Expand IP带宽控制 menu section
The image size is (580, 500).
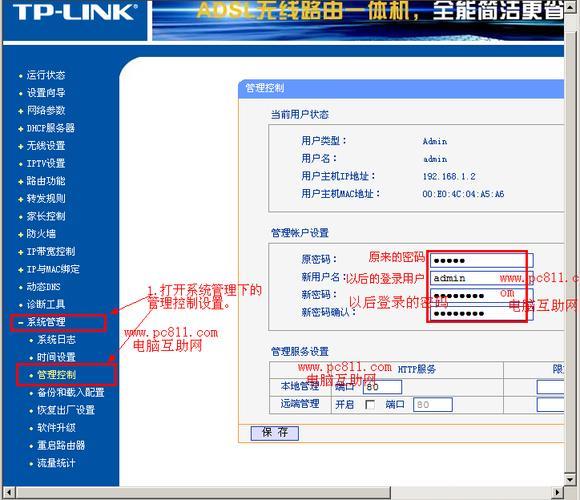click(x=50, y=251)
